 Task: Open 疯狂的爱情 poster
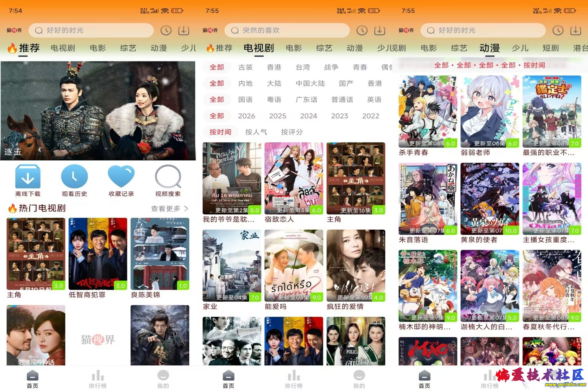356,266
